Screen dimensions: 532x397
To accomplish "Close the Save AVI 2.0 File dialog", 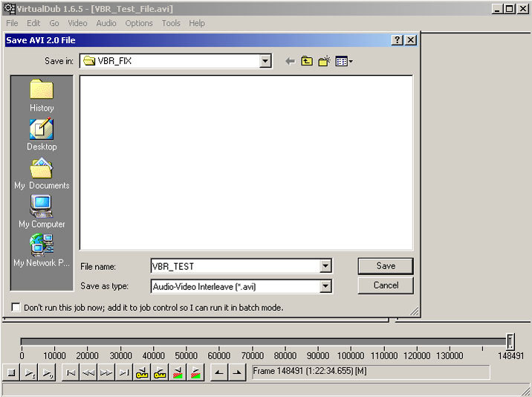I will pyautogui.click(x=411, y=40).
